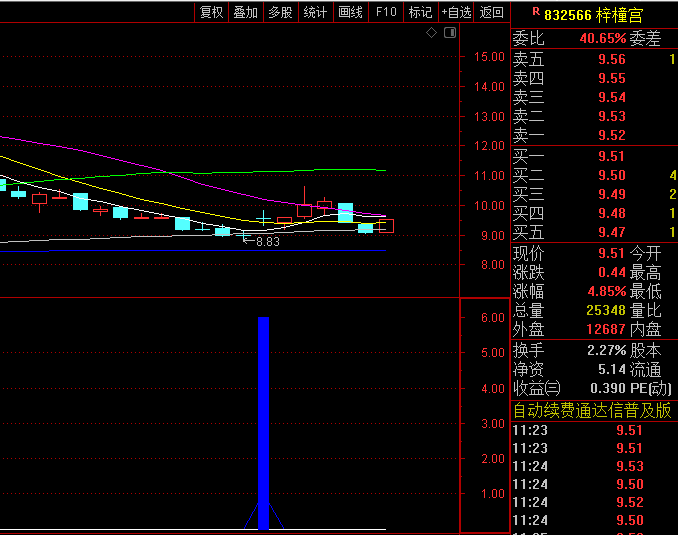Screen dimensions: 678x535
Task: Click the tall blue volume bar
Action: tap(264, 420)
